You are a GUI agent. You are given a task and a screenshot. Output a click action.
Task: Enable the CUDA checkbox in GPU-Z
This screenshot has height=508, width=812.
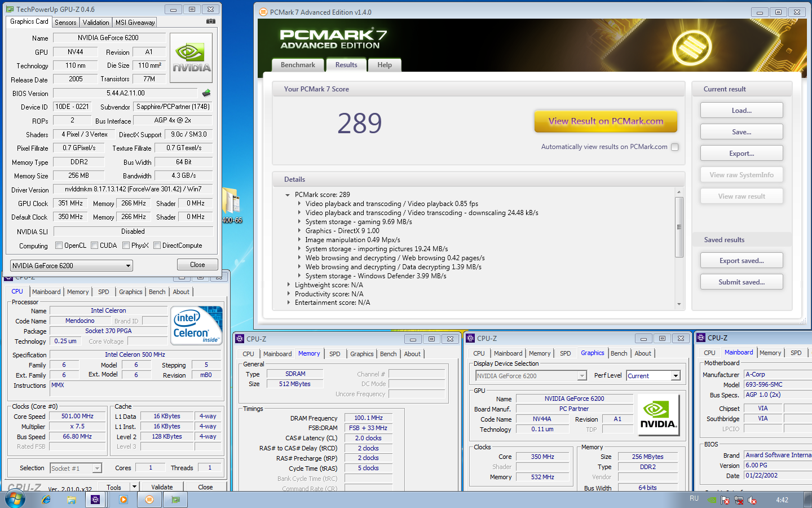click(94, 246)
